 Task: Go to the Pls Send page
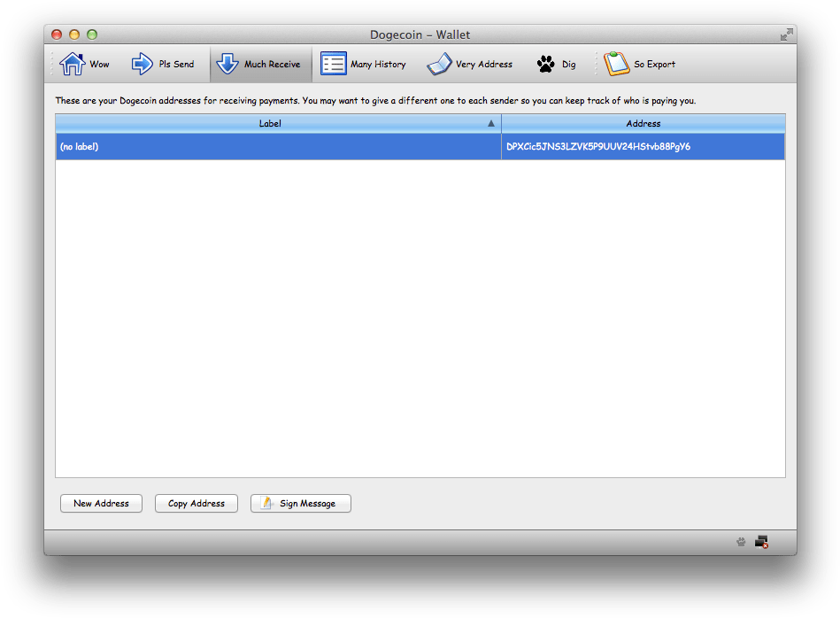click(x=163, y=65)
